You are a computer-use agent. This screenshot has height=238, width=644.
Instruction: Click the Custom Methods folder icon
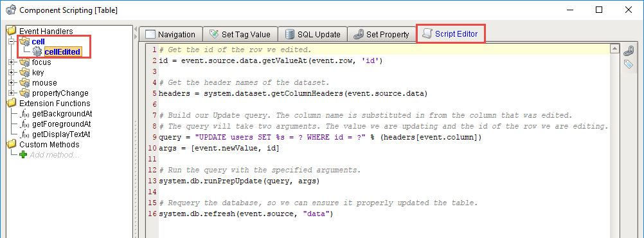click(12, 145)
